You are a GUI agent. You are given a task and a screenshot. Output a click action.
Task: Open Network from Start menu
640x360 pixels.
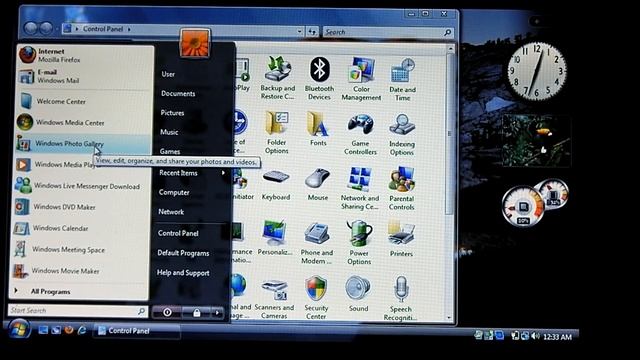coord(171,212)
